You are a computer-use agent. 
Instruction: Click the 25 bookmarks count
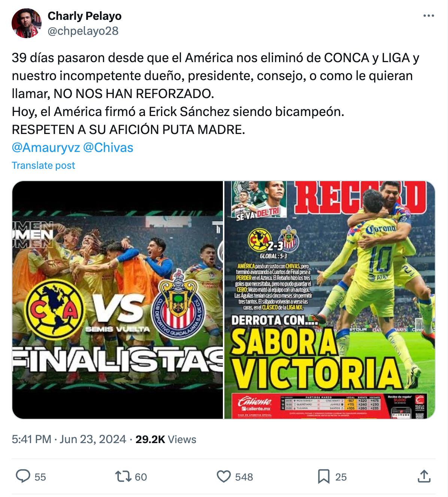click(341, 477)
